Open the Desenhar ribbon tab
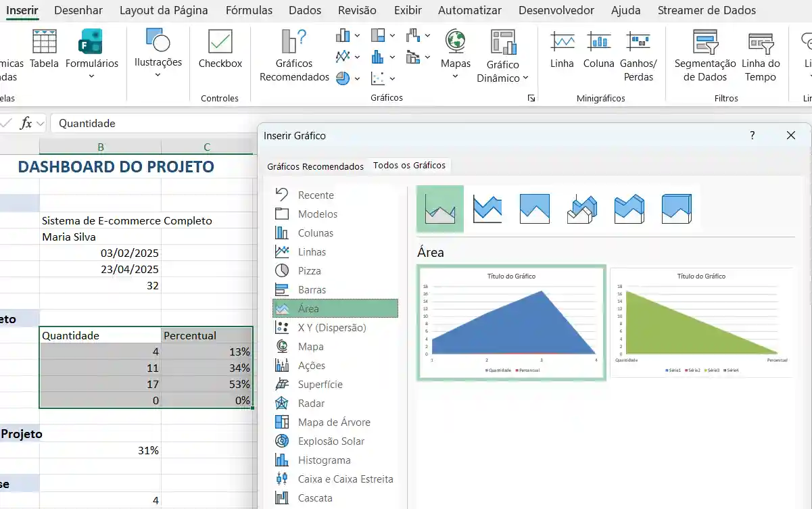Viewport: 812px width, 509px height. [x=78, y=10]
